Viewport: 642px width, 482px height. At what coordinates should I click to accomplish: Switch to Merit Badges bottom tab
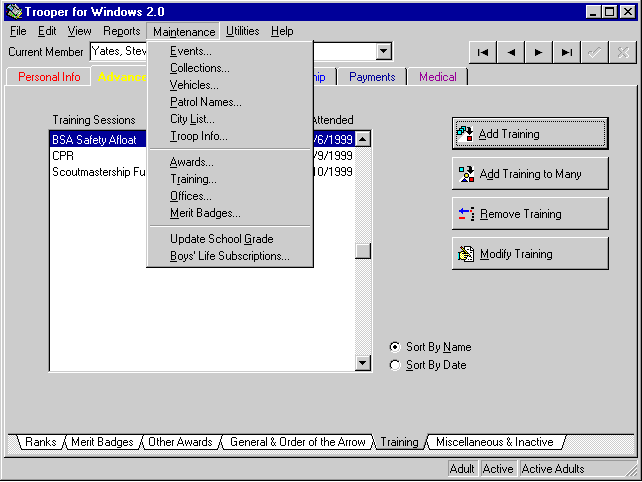102,442
